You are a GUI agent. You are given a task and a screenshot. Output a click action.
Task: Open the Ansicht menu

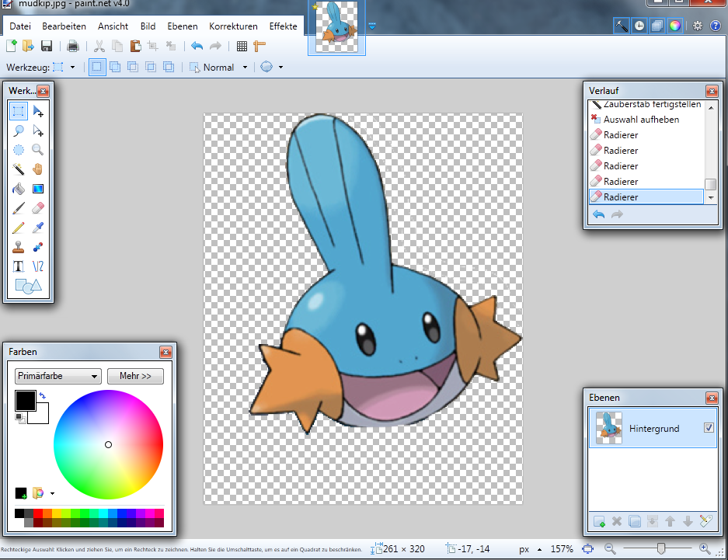(x=113, y=26)
